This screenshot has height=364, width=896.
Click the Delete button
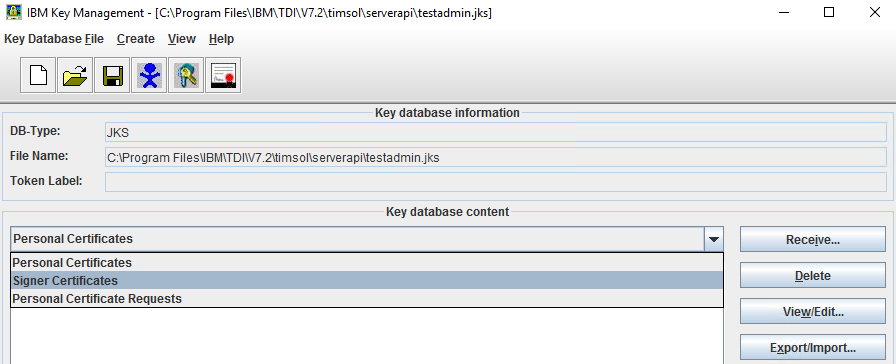[x=813, y=275]
